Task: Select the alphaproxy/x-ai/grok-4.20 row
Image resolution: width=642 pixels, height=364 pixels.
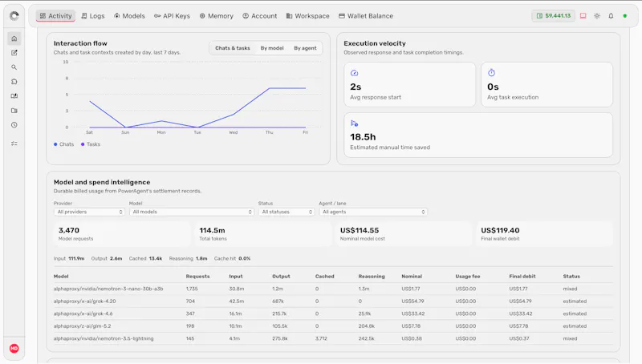Action: pyautogui.click(x=333, y=301)
